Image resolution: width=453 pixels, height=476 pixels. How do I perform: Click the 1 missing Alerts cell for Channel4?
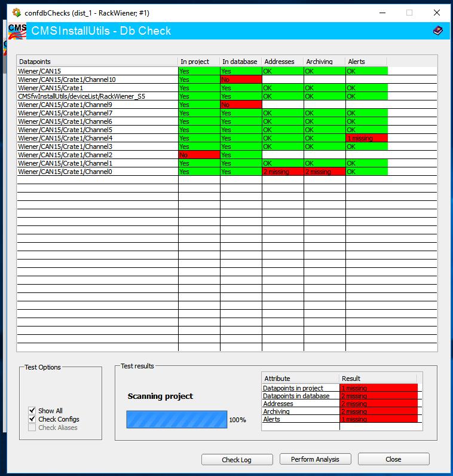click(x=366, y=138)
